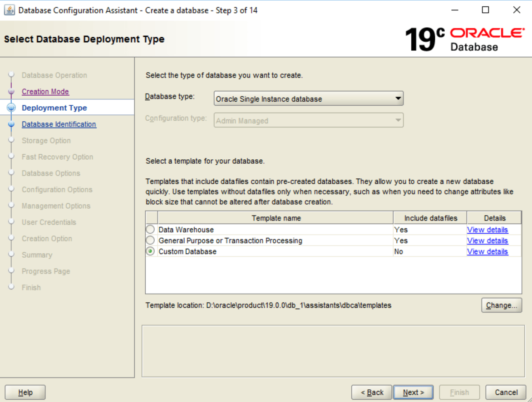Change the template location
The height and width of the screenshot is (402, 532).
coord(502,305)
